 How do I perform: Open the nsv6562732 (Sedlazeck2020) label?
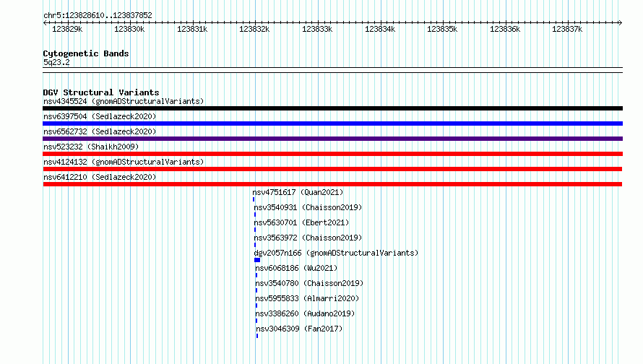click(100, 131)
